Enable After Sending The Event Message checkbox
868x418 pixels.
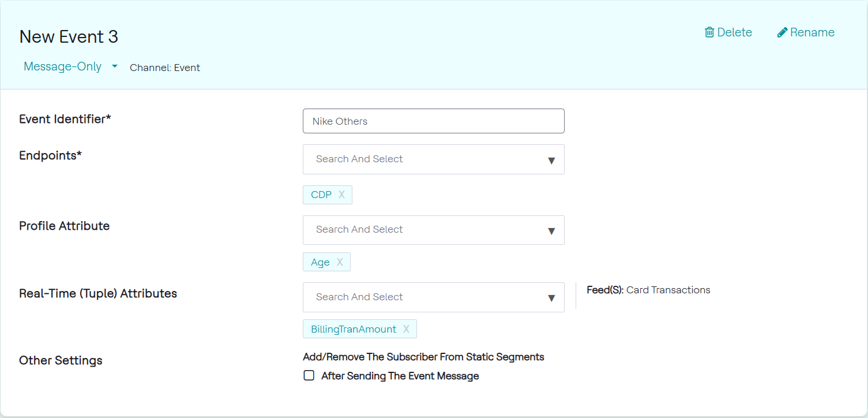[x=309, y=376]
